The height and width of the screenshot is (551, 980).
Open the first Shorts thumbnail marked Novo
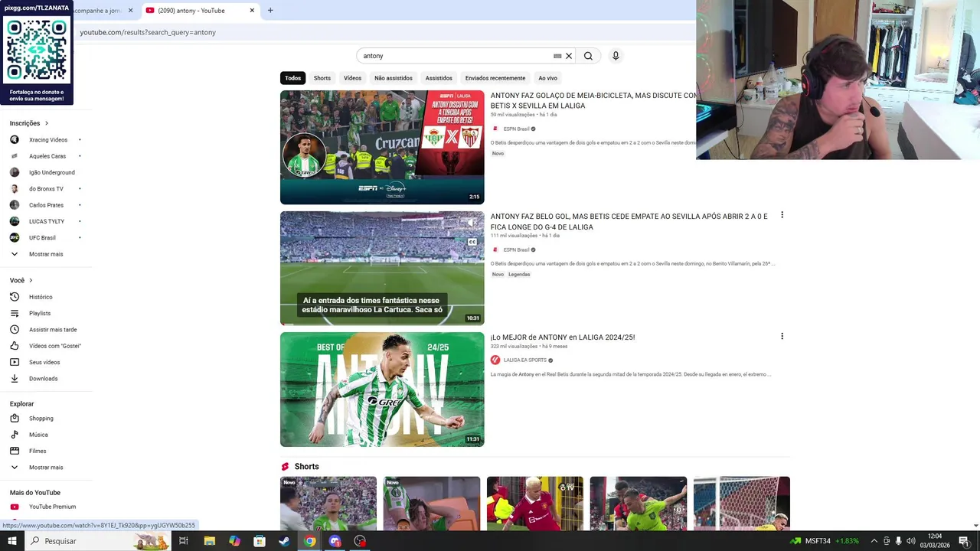tap(328, 503)
